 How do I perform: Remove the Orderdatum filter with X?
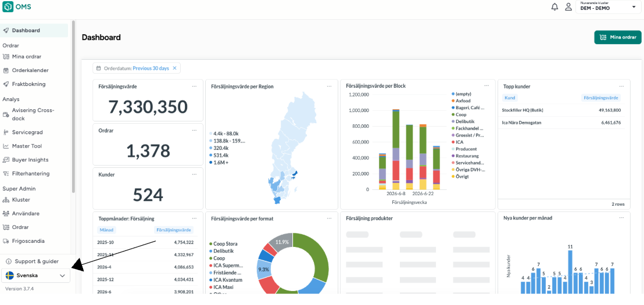(174, 68)
